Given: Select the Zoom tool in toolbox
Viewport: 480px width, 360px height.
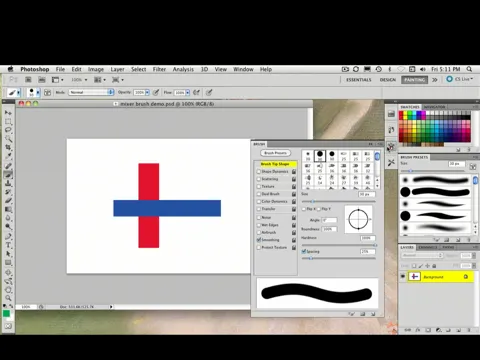Looking at the screenshot, I should (8, 298).
